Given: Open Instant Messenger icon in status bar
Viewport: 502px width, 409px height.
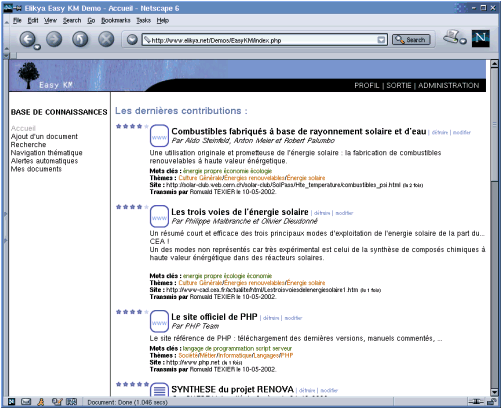Looking at the screenshot, I should pos(41,402).
